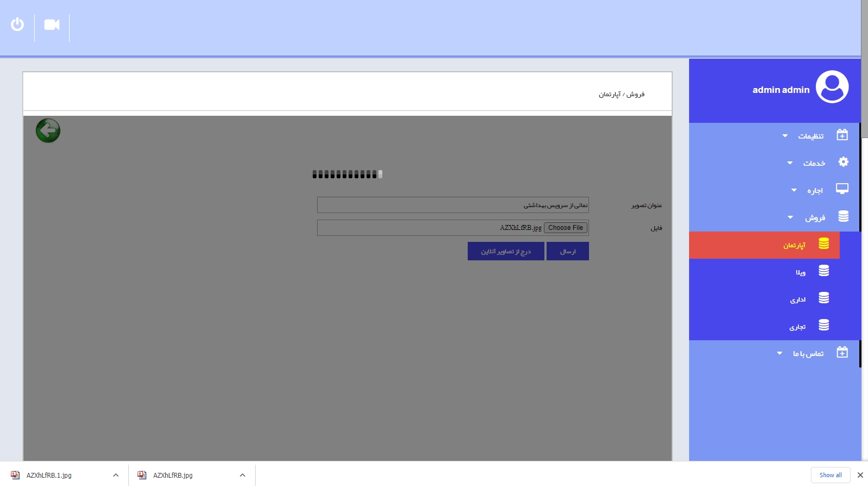Open the اداری menu item
This screenshot has height=487, width=868.
point(798,299)
